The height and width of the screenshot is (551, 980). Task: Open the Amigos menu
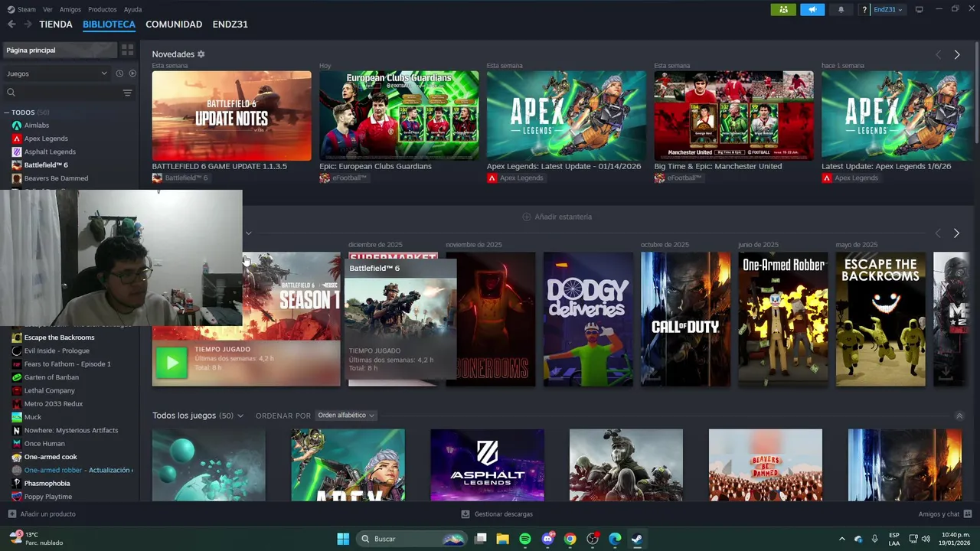pyautogui.click(x=70, y=9)
